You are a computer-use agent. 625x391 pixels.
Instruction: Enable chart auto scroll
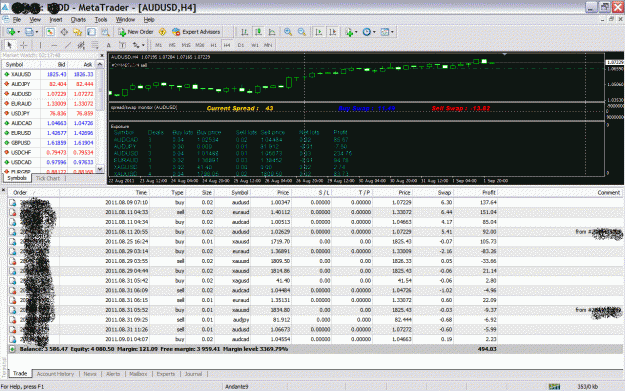pyautogui.click(x=319, y=32)
